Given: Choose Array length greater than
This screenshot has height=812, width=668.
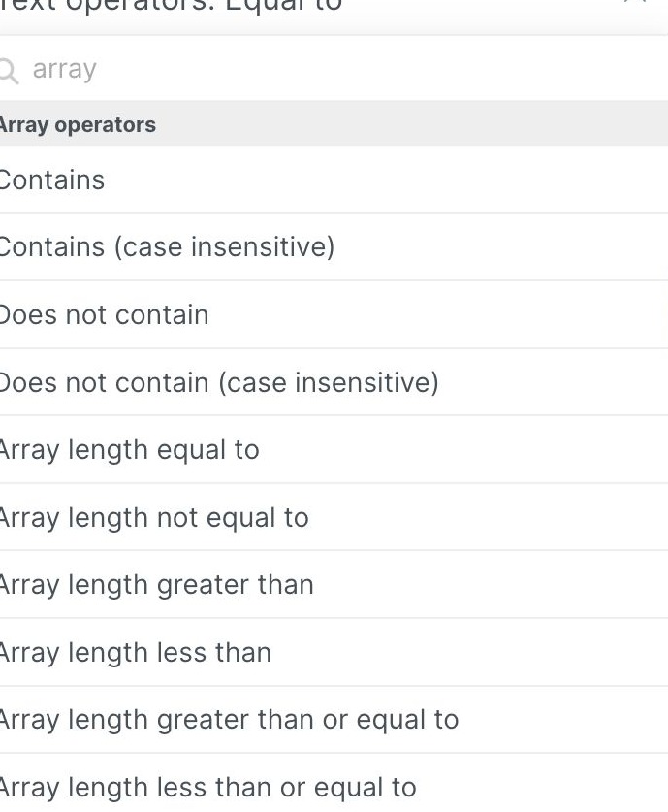Looking at the screenshot, I should coord(157,585).
